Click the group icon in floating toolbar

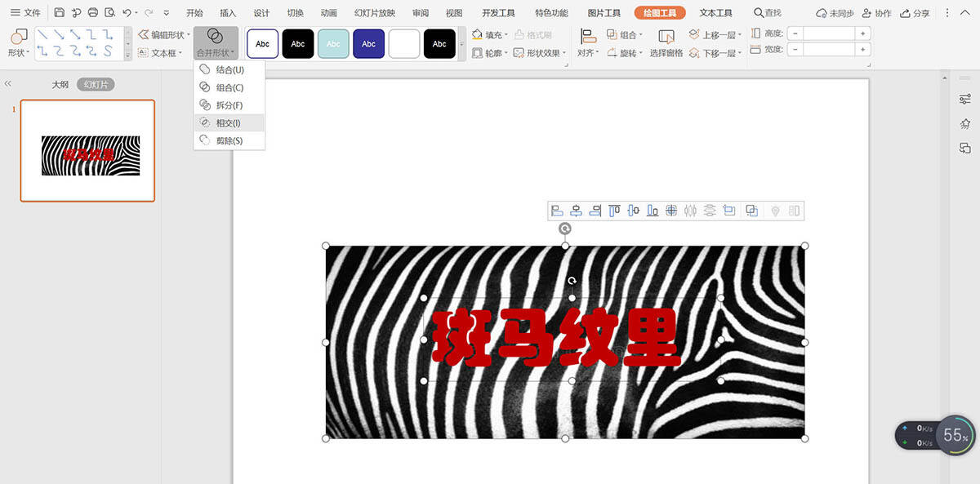(752, 211)
